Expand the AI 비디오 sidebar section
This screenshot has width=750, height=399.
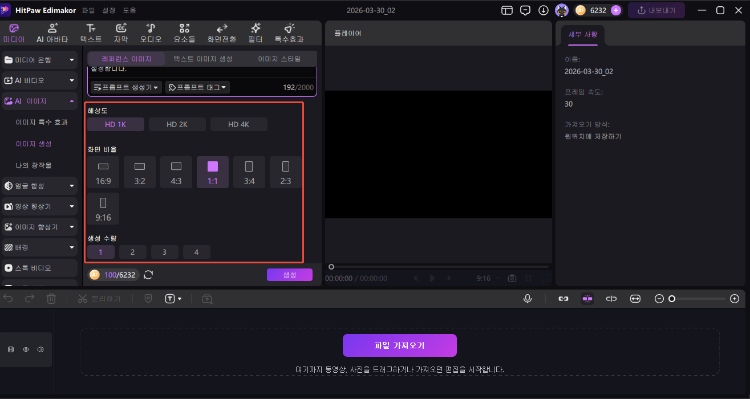click(x=40, y=80)
